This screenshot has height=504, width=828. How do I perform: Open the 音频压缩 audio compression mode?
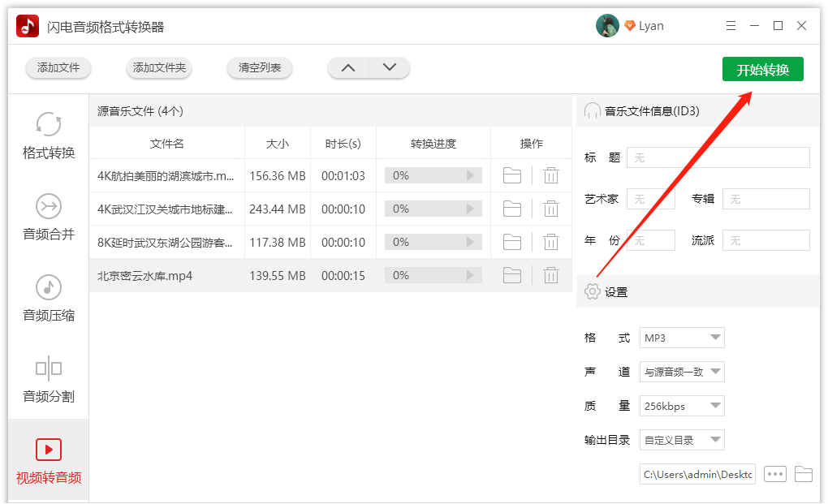(49, 298)
